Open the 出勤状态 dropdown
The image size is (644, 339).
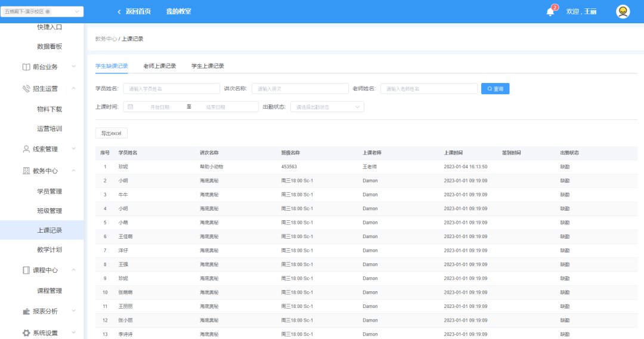point(327,107)
